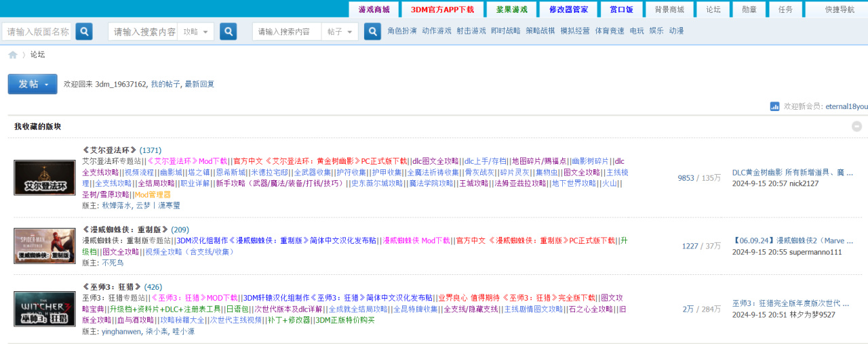Select the 射击游戏 category link
The width and height of the screenshot is (868, 344).
pyautogui.click(x=471, y=31)
